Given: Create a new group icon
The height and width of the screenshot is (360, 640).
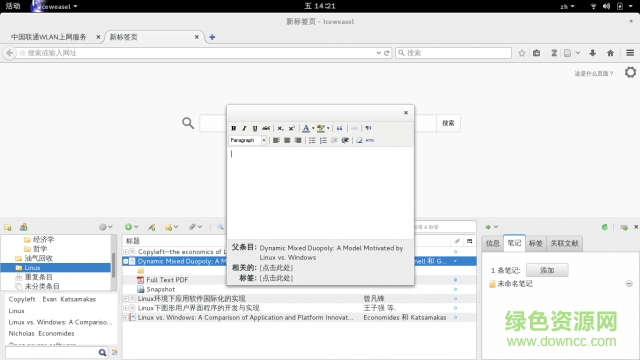Looking at the screenshot, I should click(24, 227).
